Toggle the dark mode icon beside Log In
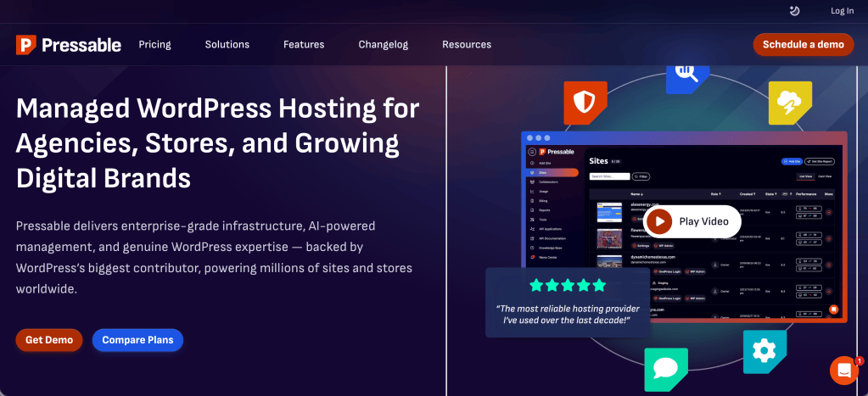Screen dimensions: 868x396 coord(794,10)
